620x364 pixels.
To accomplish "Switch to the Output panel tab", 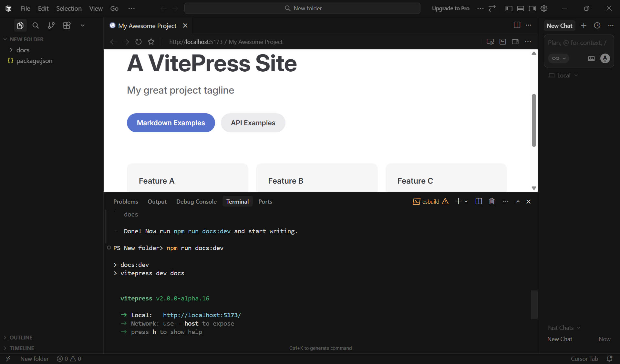I will (x=157, y=202).
